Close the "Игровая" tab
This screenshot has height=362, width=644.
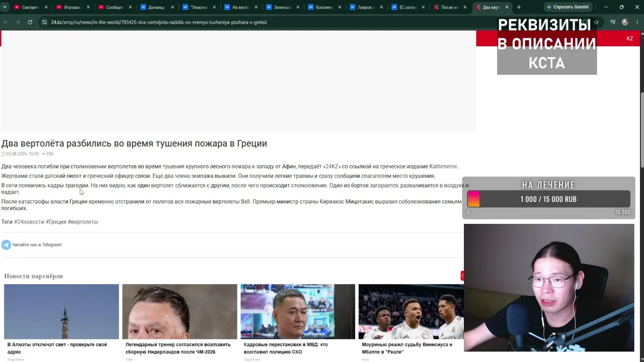[x=88, y=7]
